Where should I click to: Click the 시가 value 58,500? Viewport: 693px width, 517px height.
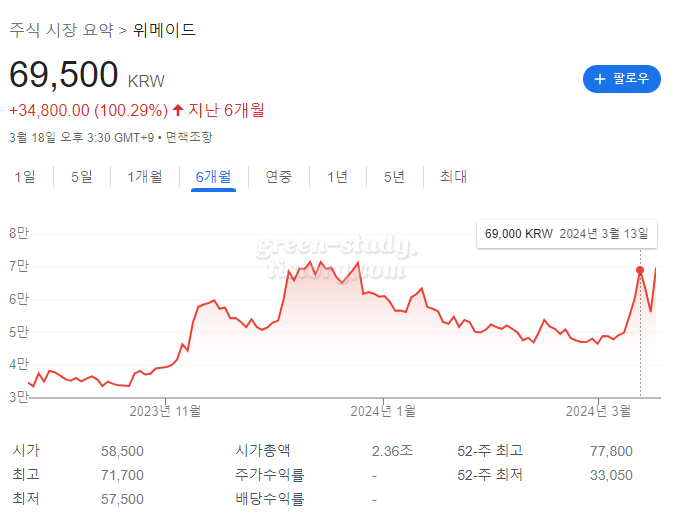(x=122, y=451)
